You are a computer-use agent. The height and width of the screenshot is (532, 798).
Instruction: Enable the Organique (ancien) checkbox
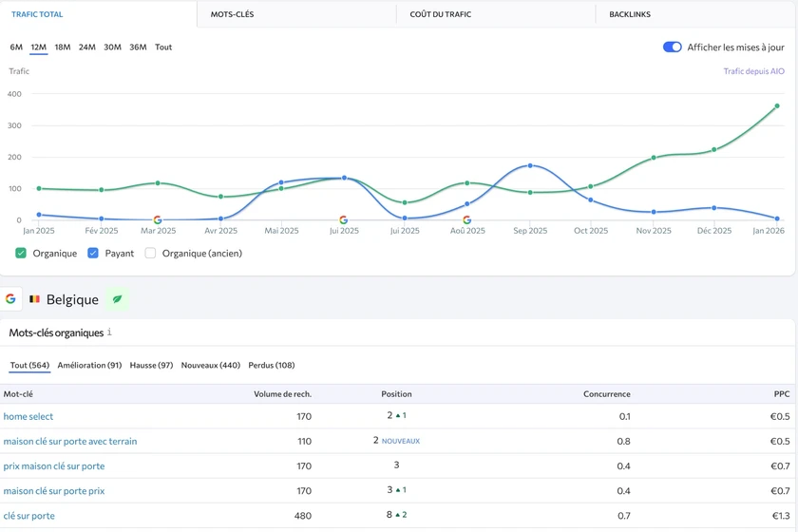coord(150,254)
